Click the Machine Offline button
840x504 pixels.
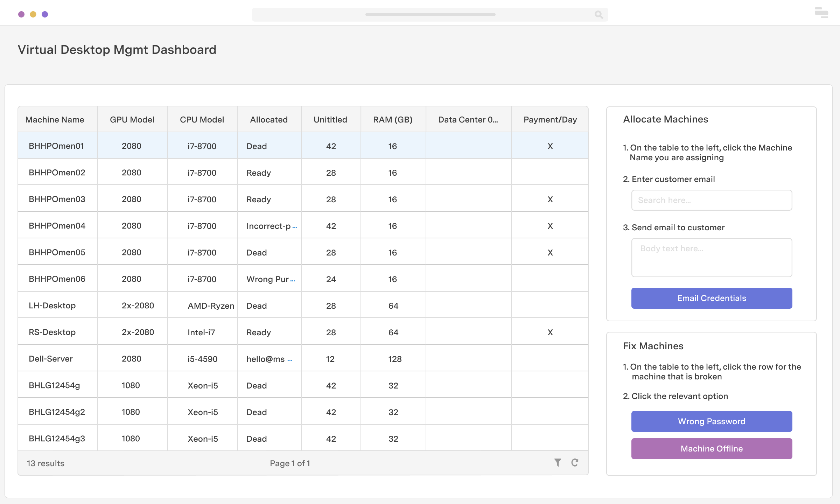click(x=711, y=448)
